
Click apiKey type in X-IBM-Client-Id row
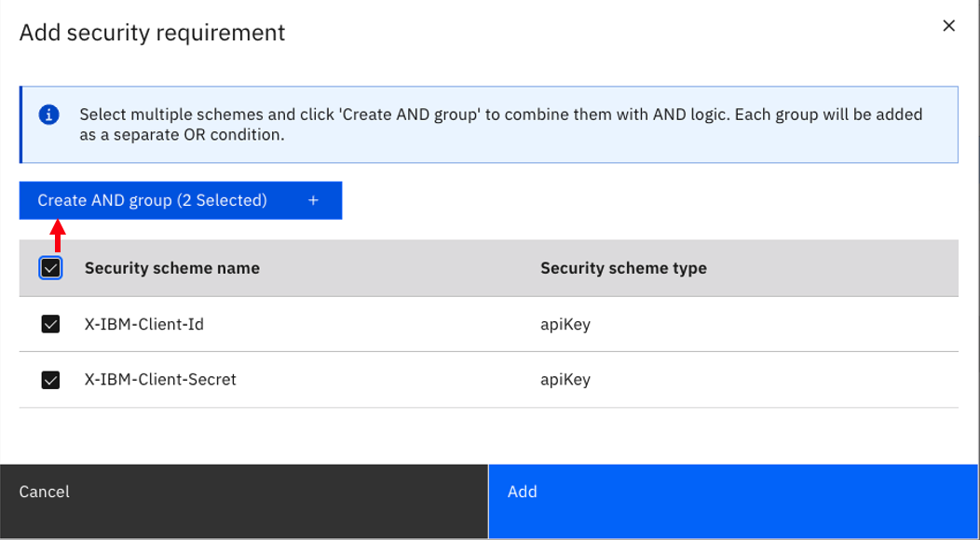point(565,325)
